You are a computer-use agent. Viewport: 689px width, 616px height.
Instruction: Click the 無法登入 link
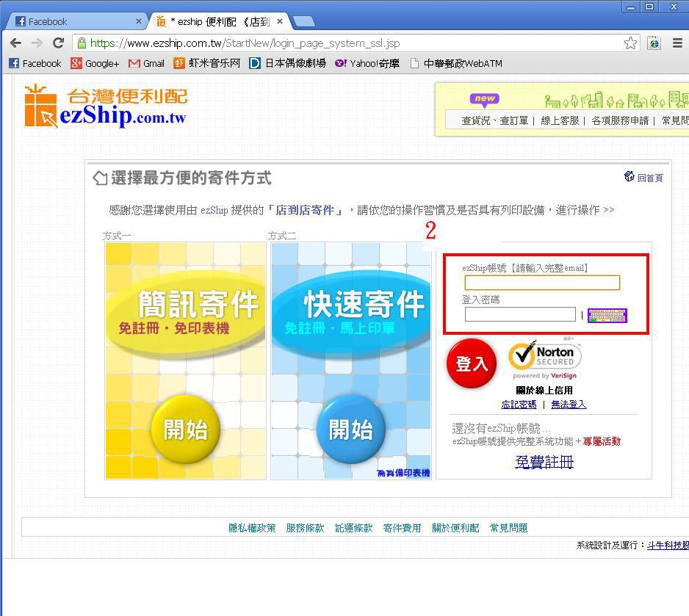(x=569, y=405)
